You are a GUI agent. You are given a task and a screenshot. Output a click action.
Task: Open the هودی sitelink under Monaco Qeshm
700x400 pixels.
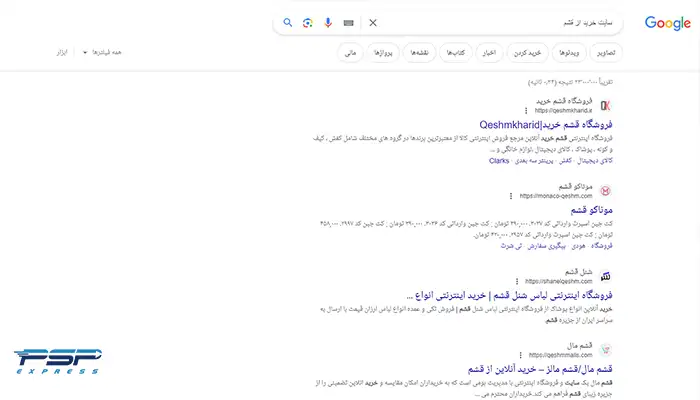[578, 246]
